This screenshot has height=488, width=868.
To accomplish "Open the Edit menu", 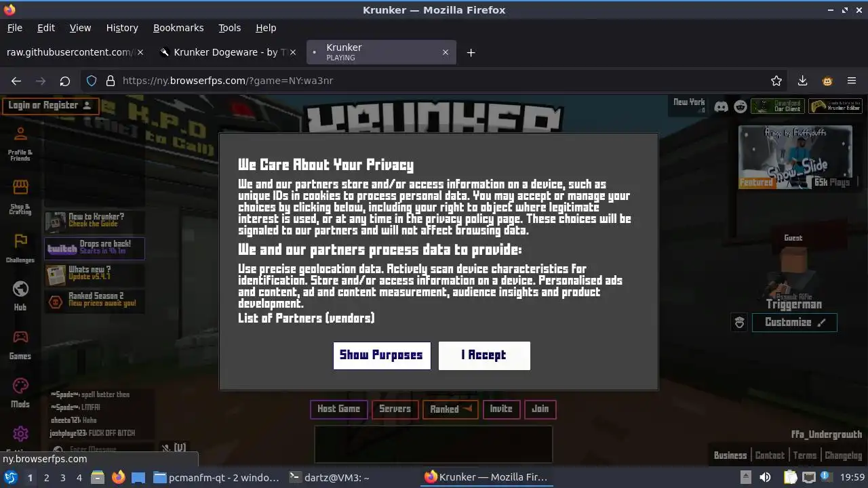I will pyautogui.click(x=46, y=28).
